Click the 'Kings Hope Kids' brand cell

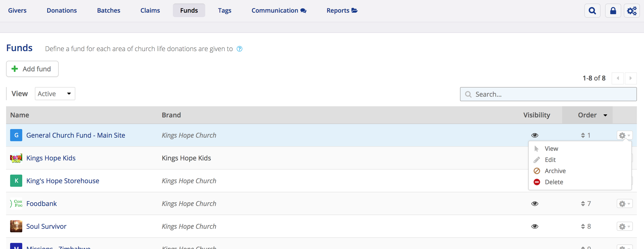tap(187, 158)
